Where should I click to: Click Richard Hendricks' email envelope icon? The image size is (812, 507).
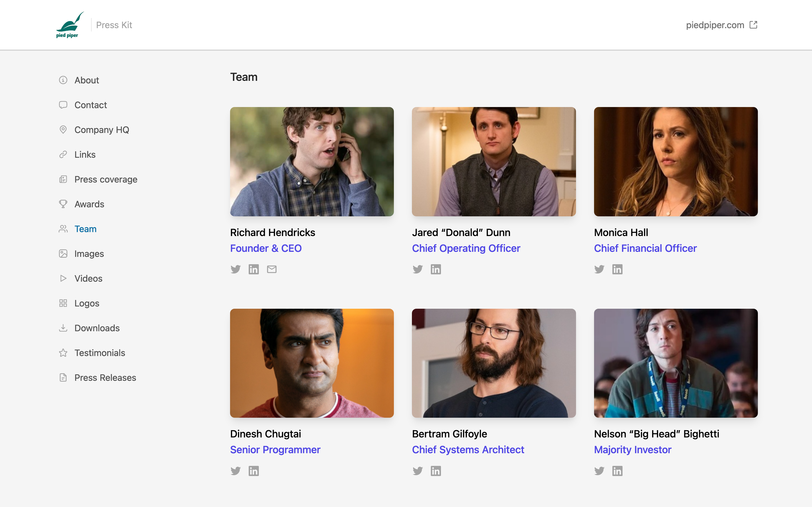(272, 269)
